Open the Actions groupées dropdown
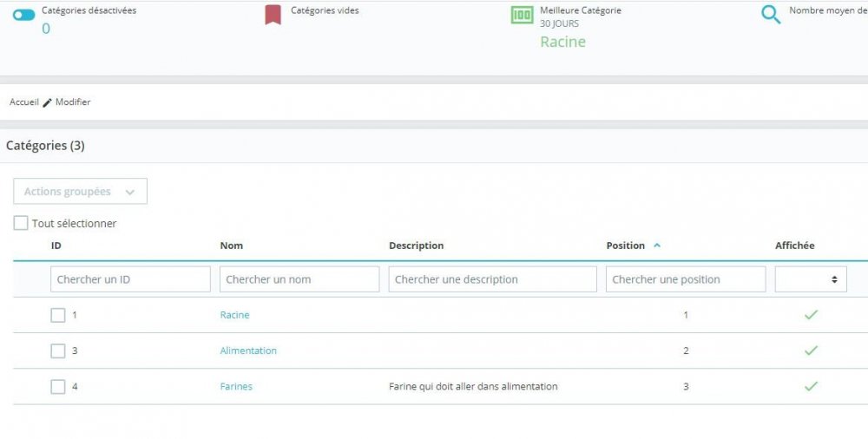This screenshot has width=868, height=439. point(80,192)
